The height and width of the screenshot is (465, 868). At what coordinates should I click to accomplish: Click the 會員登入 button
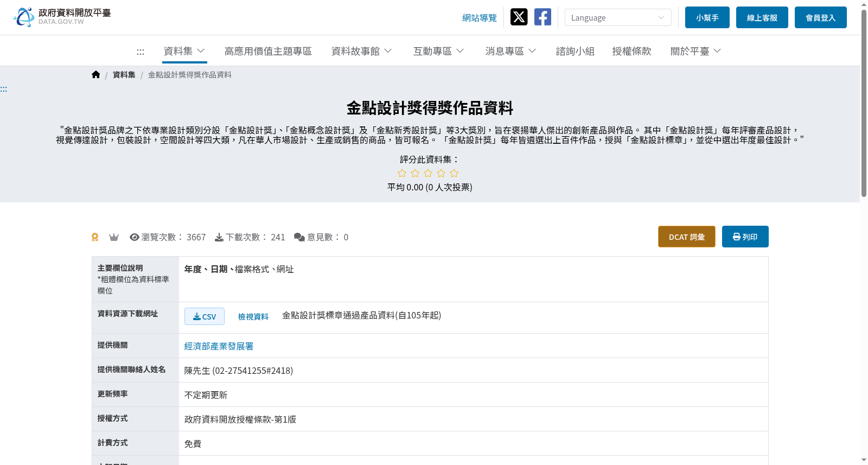click(821, 17)
